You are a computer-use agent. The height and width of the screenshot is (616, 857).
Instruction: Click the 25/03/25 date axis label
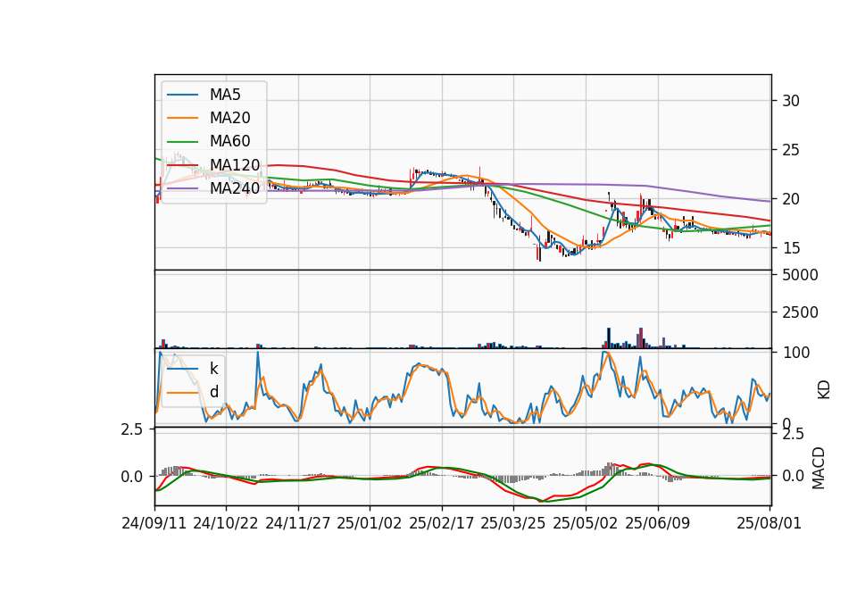pos(513,523)
